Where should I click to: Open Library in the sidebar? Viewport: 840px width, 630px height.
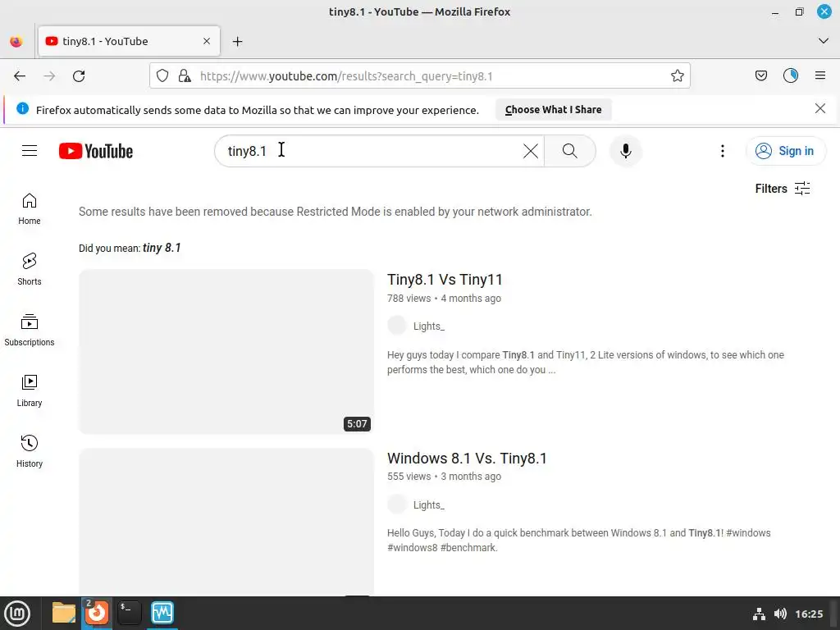coord(30,390)
